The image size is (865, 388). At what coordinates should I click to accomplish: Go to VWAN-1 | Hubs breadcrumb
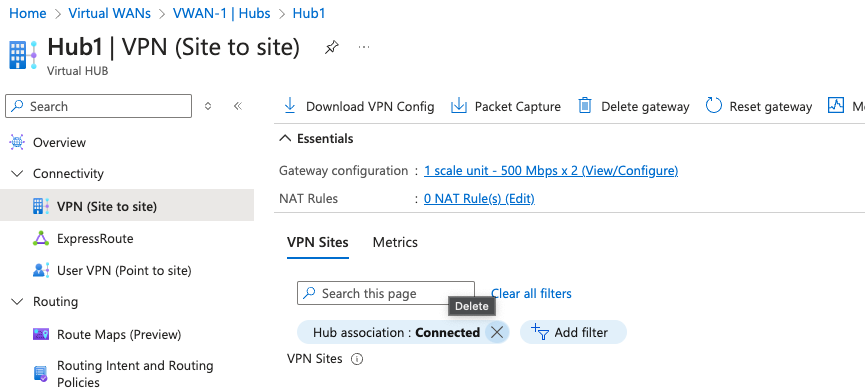pos(222,13)
